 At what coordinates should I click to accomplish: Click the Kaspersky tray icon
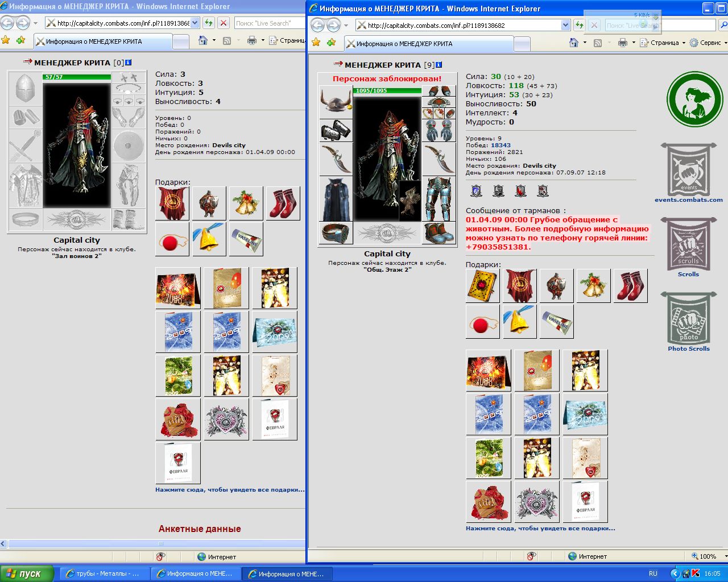click(695, 573)
